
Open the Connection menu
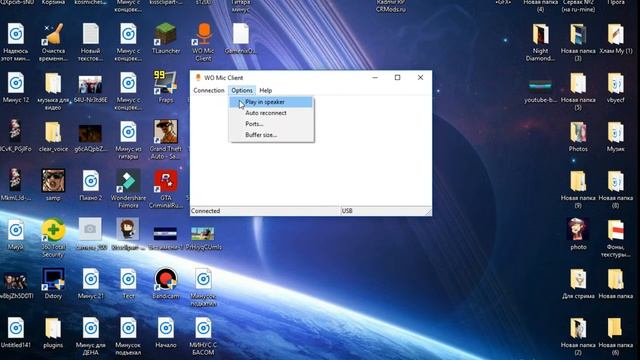point(209,90)
